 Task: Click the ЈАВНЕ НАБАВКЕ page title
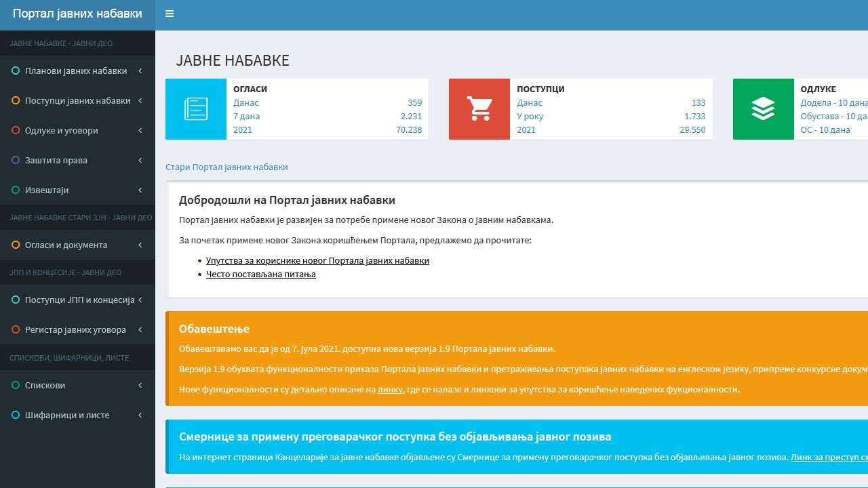233,60
